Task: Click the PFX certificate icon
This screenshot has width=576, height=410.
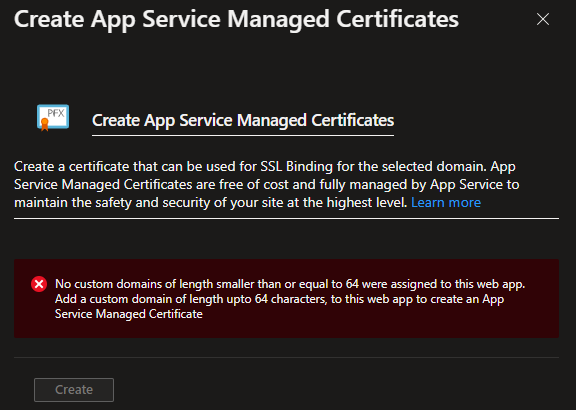Action: click(x=53, y=118)
